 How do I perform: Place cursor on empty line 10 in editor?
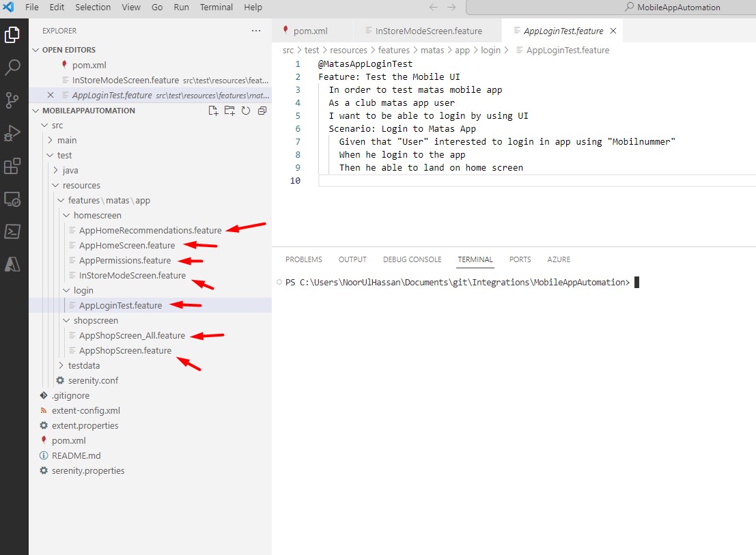coord(537,181)
